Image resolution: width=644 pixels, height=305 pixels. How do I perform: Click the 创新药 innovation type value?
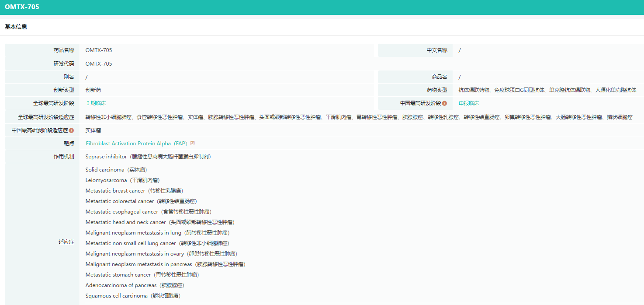(93, 90)
